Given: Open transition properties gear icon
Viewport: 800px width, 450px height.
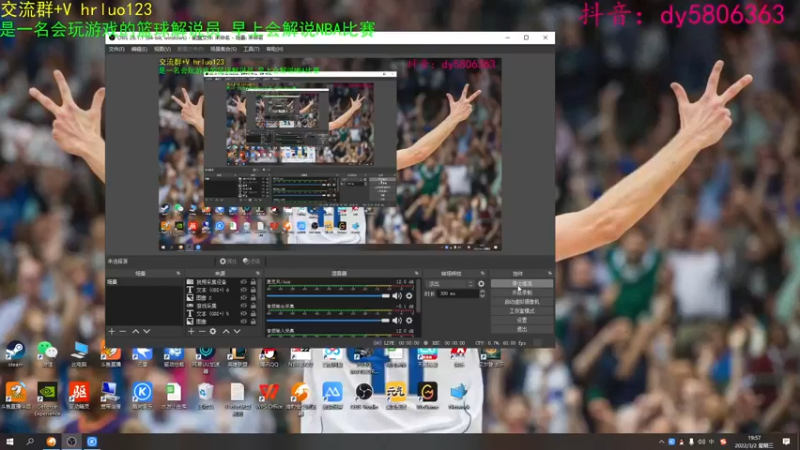Looking at the screenshot, I should (481, 284).
